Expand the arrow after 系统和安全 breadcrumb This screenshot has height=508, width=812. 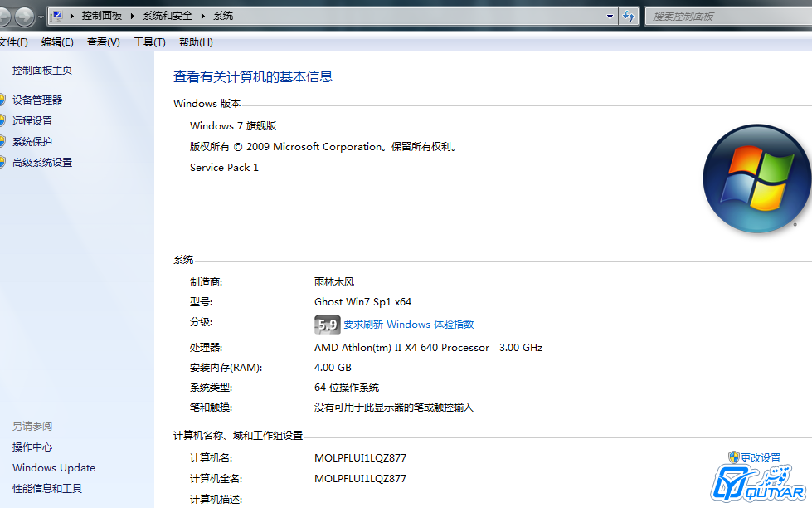pos(203,16)
